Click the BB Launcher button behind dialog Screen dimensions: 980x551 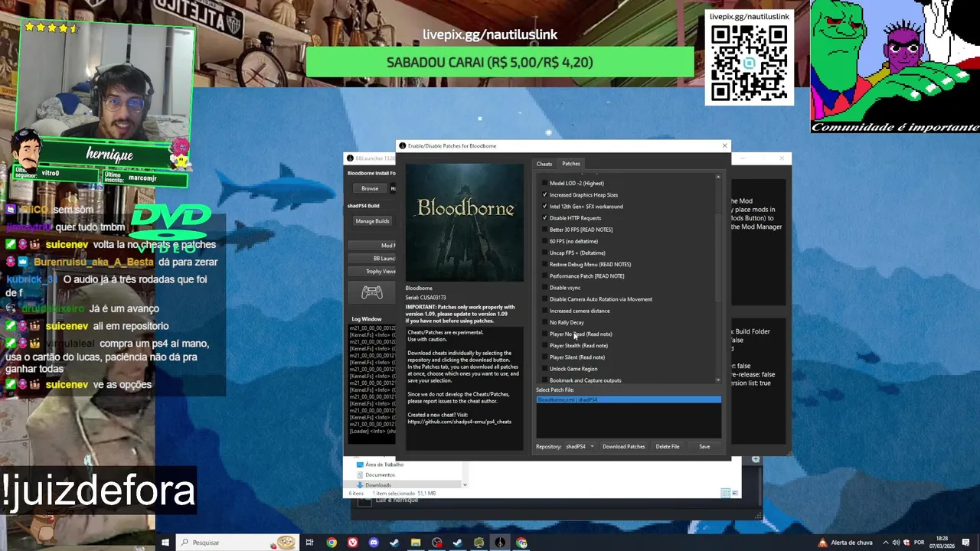[373, 259]
